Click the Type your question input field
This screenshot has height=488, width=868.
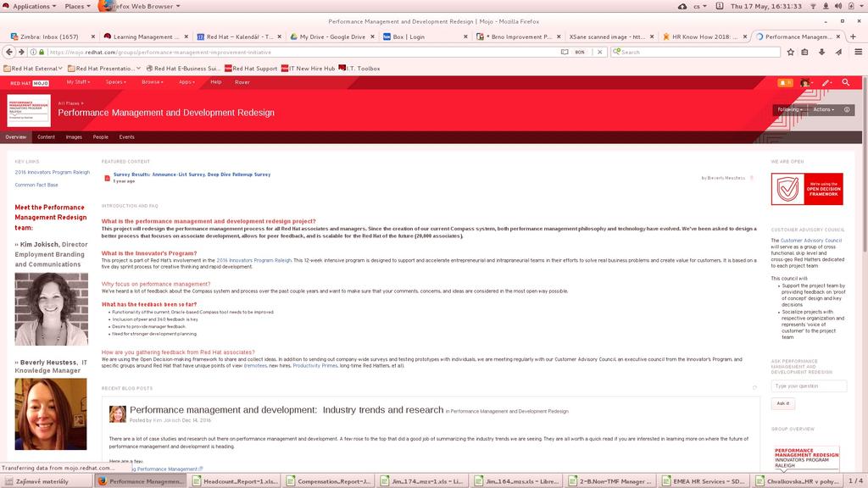click(x=809, y=386)
